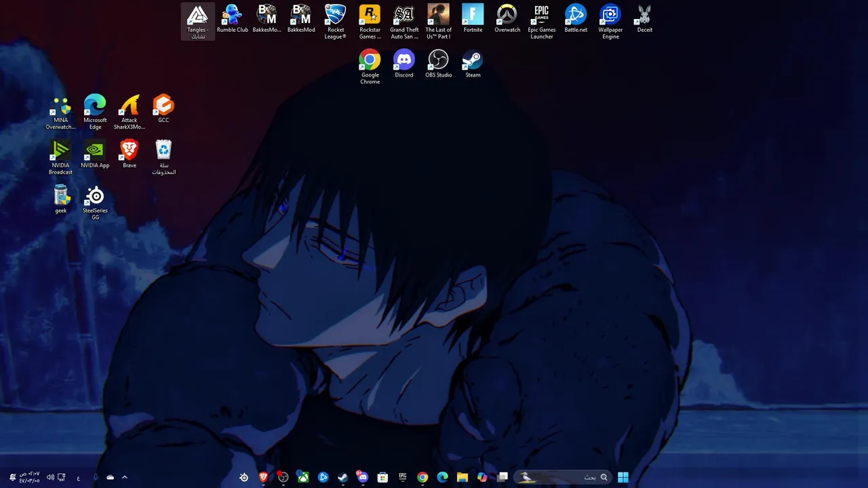The image size is (868, 488).
Task: Select the MINA Overwatch desktop icon
Action: (61, 112)
